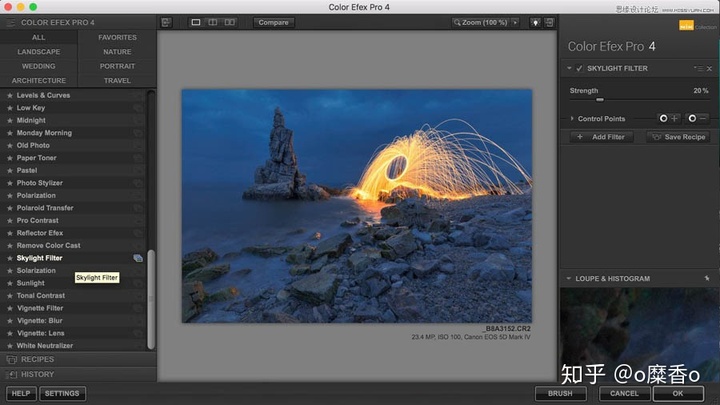Collapse the Loupe & Histogram panel

click(x=568, y=278)
